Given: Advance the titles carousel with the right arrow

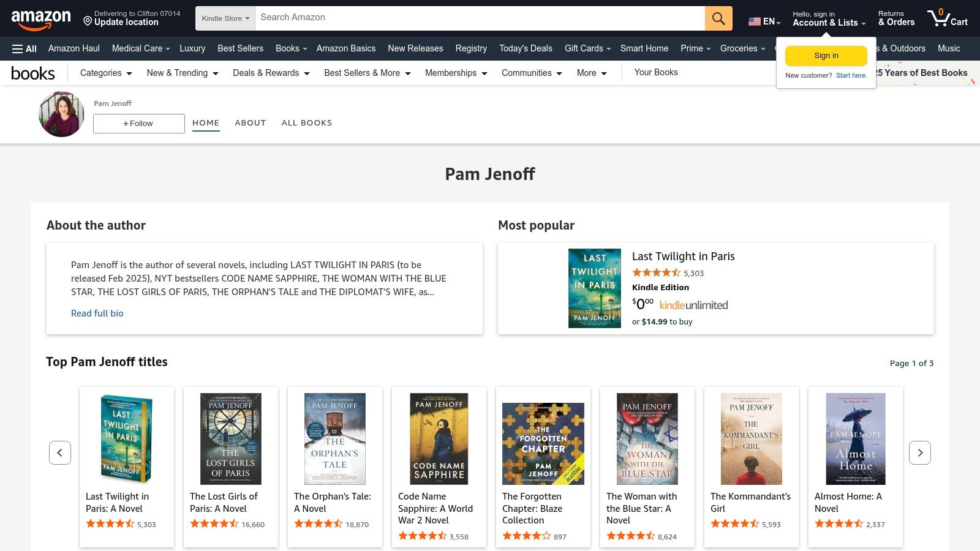Looking at the screenshot, I should [x=920, y=452].
